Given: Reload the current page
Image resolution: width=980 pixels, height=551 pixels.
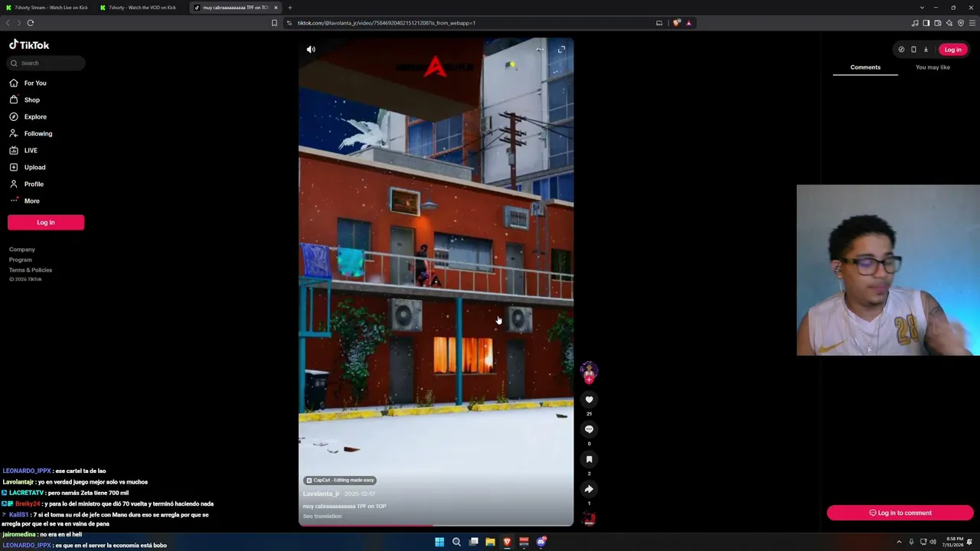Looking at the screenshot, I should click(31, 23).
